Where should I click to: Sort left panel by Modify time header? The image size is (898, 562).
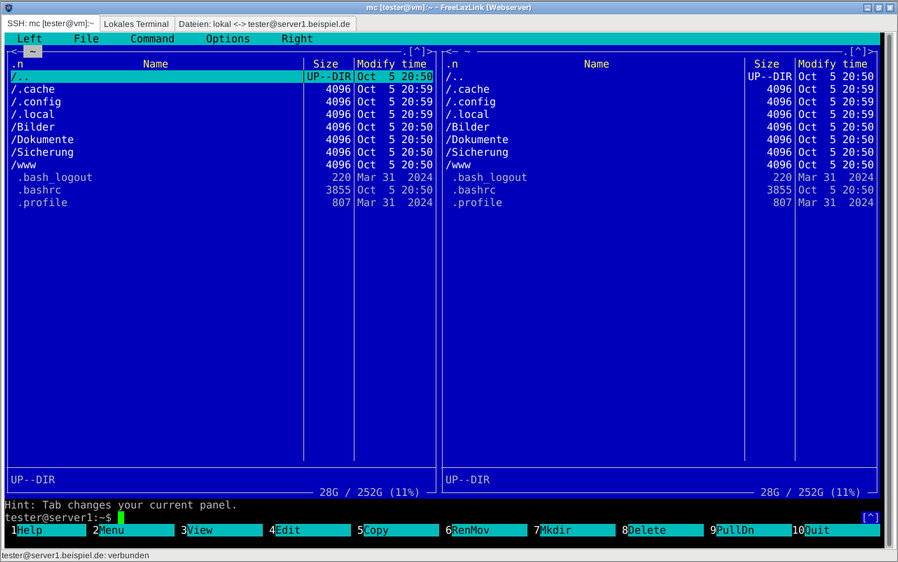click(392, 64)
